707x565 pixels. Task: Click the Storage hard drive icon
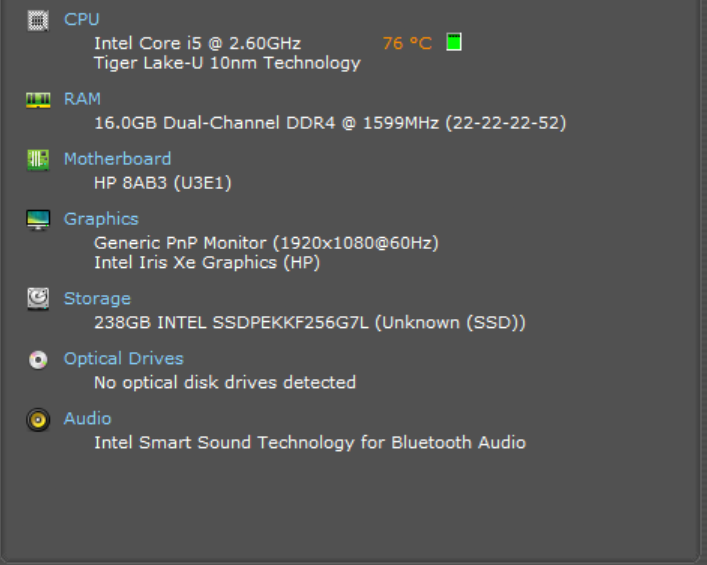(38, 299)
